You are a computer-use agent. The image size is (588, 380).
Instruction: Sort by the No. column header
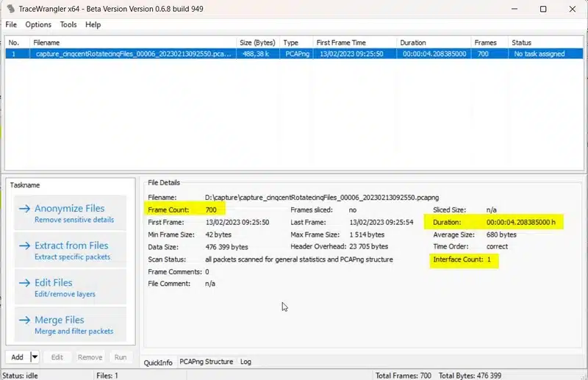(x=18, y=43)
